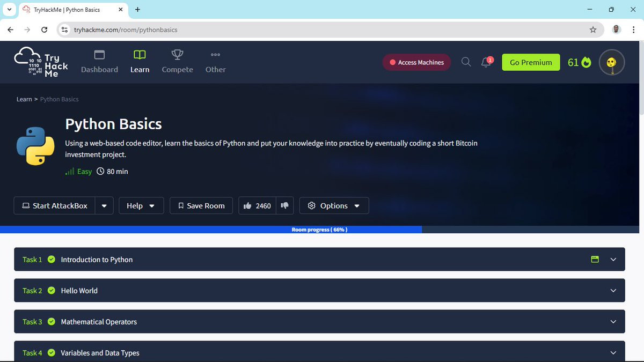This screenshot has height=362, width=644.
Task: Select the TryHackMe Python Basics tab
Action: [73, 10]
